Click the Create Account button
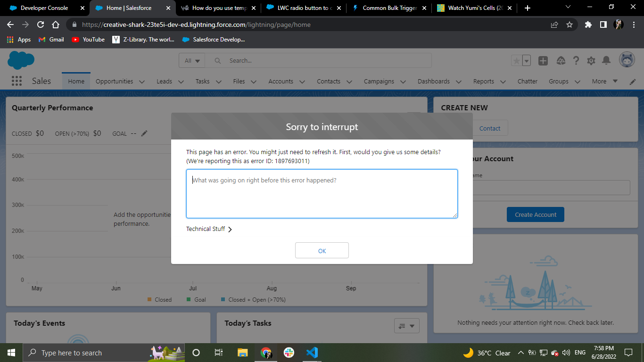The width and height of the screenshot is (644, 362). click(x=535, y=214)
